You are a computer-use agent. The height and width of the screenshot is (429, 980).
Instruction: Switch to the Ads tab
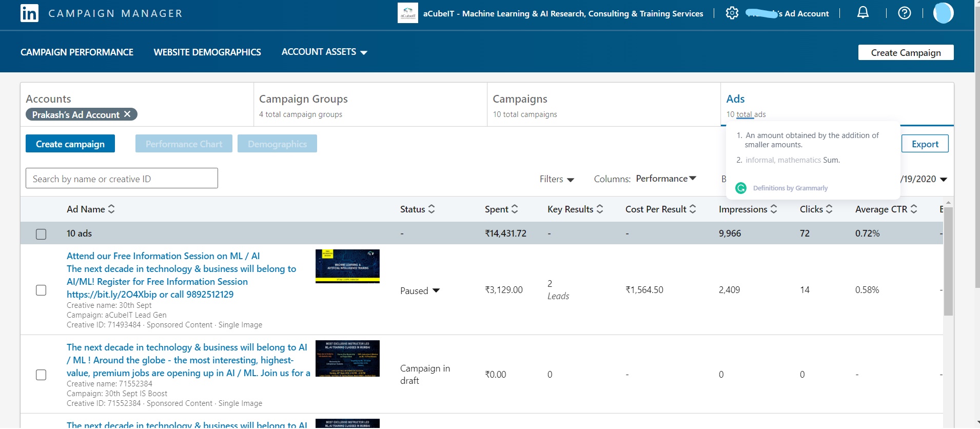pos(837,105)
